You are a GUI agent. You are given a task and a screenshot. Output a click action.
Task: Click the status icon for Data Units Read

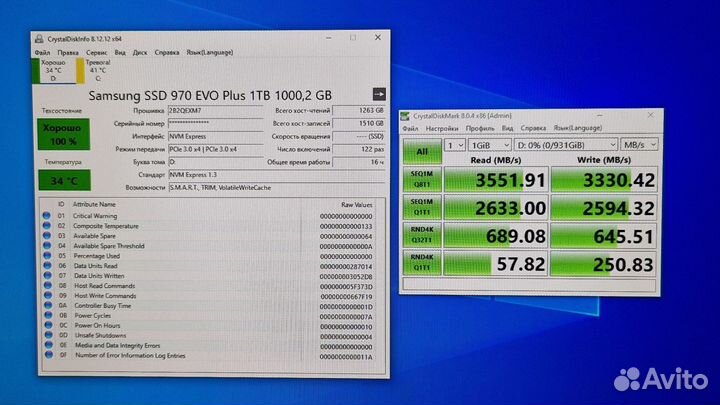(47, 265)
